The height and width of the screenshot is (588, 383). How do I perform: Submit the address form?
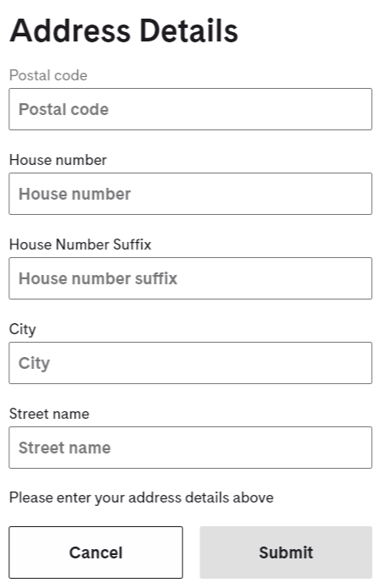coord(286,552)
